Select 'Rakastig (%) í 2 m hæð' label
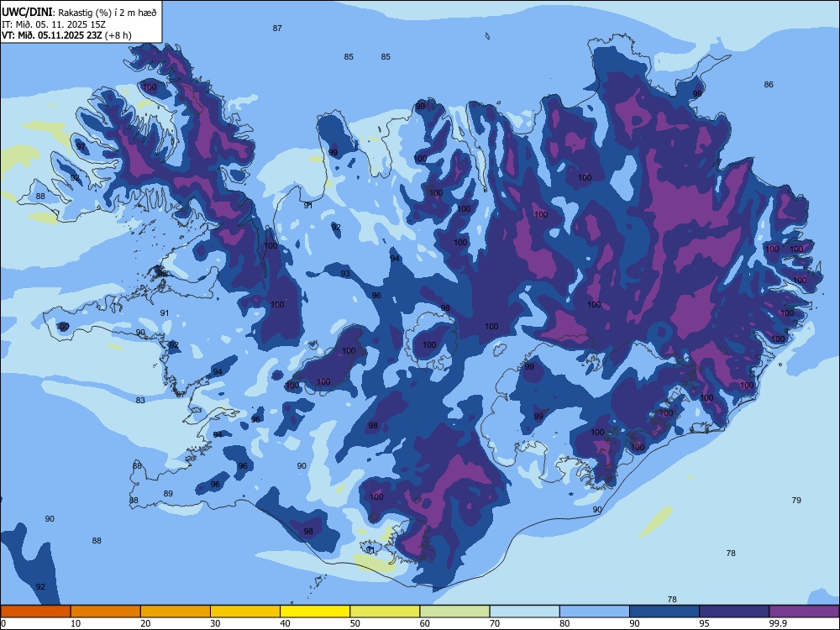The height and width of the screenshot is (630, 840). (108, 13)
